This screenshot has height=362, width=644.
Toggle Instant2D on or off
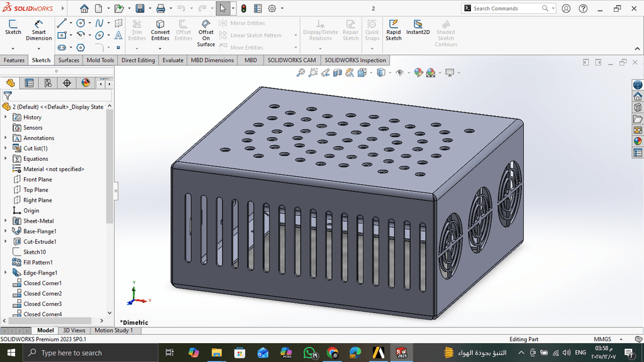click(418, 28)
